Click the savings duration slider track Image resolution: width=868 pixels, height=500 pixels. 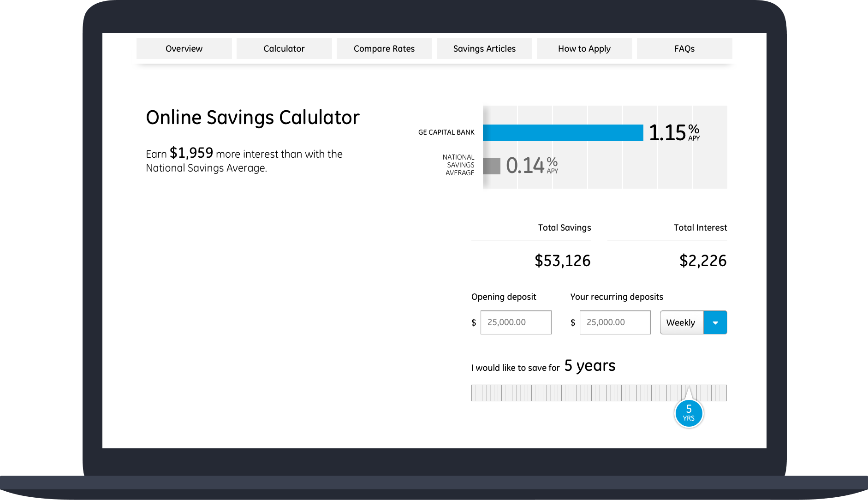click(x=599, y=393)
